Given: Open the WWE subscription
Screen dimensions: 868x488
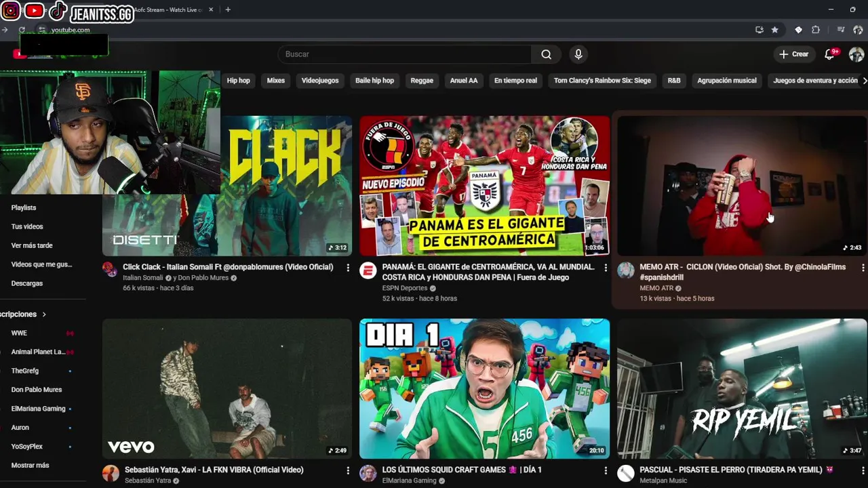Looking at the screenshot, I should (19, 333).
